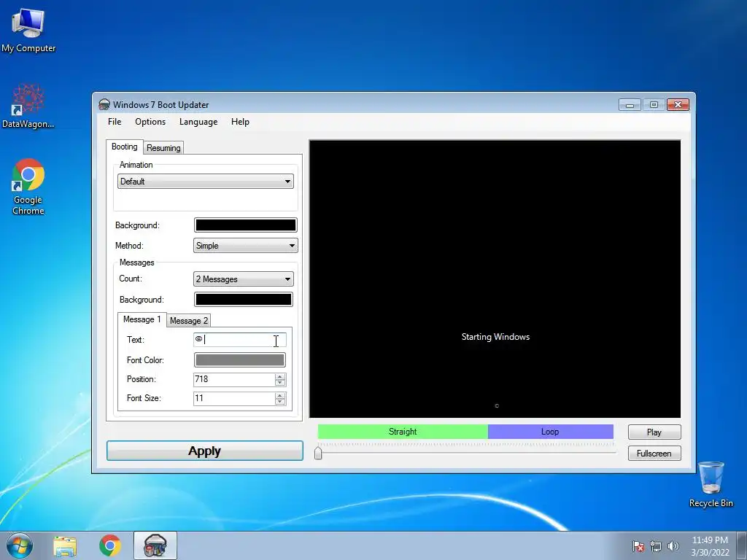747x560 pixels.
Task: Switch to the Resuming tab
Action: coord(163,148)
